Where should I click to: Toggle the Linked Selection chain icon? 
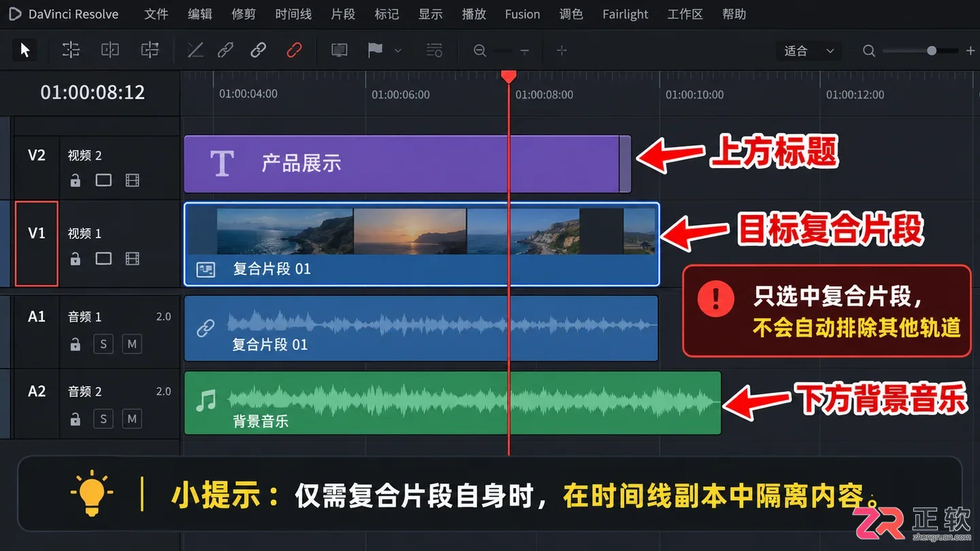point(259,50)
